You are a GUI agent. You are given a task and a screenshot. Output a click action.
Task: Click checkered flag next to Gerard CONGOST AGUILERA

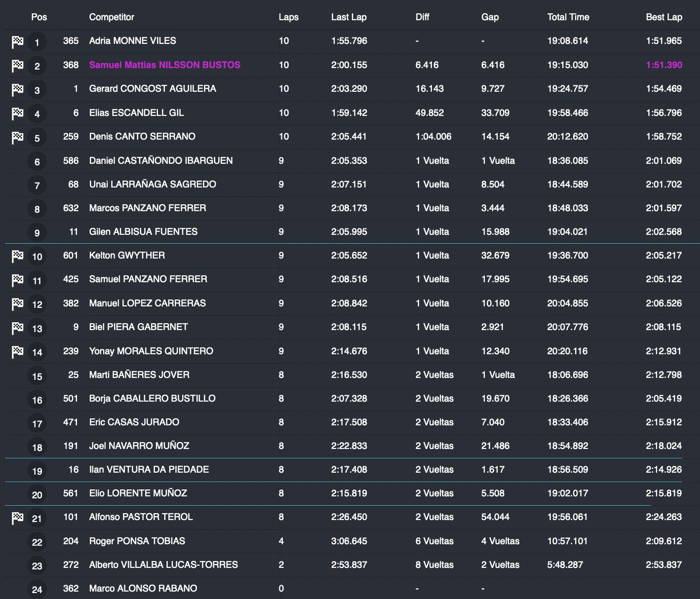click(18, 89)
